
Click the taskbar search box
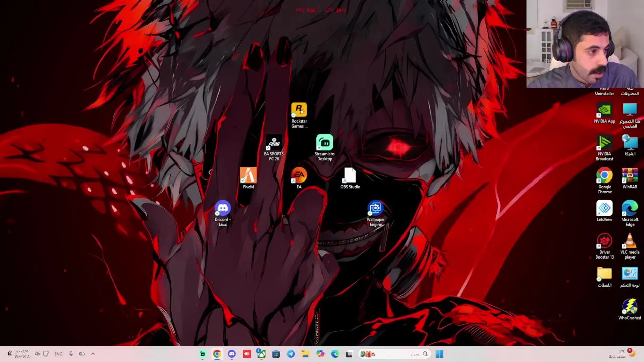click(x=394, y=354)
